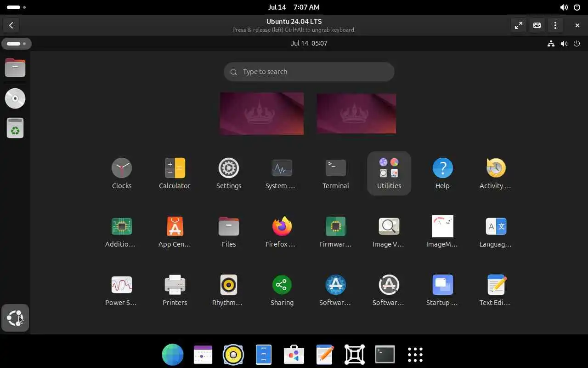Viewport: 588px width, 368px height.
Task: Click the Type to search field
Action: point(309,72)
